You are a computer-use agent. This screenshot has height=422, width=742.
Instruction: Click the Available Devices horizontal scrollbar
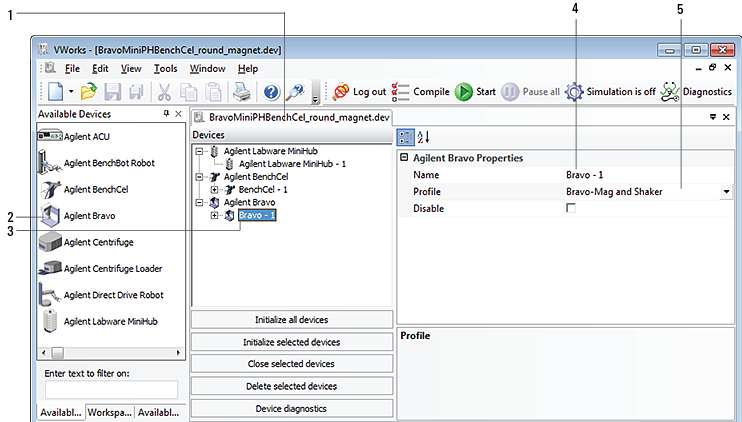coord(110,353)
